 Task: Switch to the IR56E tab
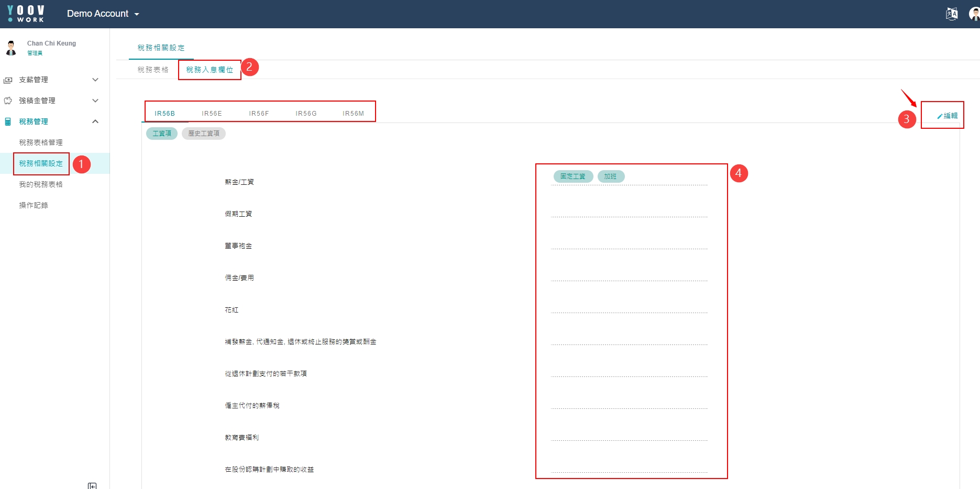(x=212, y=114)
